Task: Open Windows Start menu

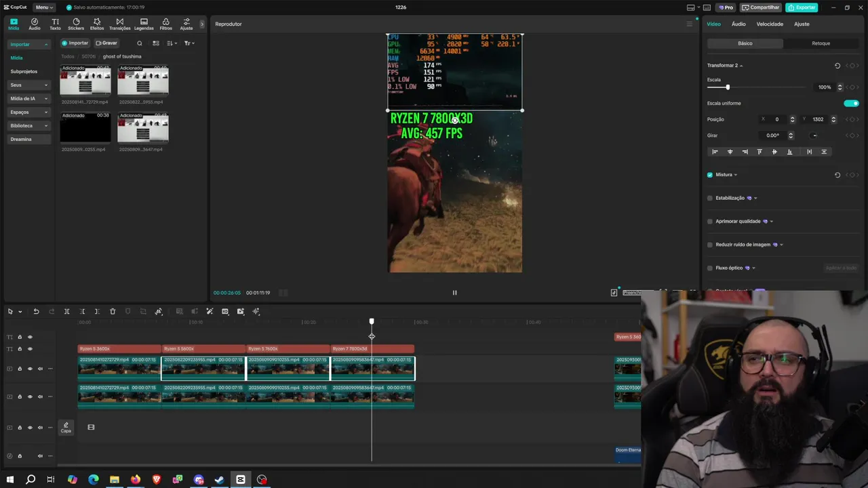Action: click(x=9, y=480)
